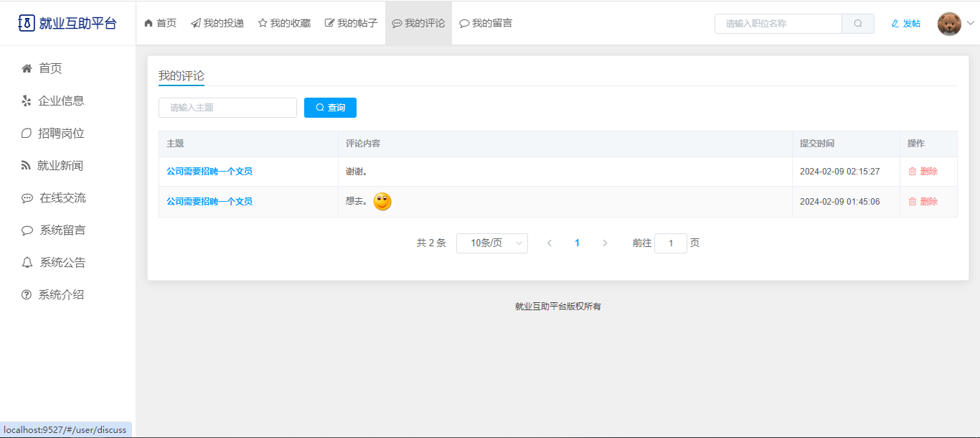
Task: Click the 发帖 link in header
Action: tap(905, 24)
